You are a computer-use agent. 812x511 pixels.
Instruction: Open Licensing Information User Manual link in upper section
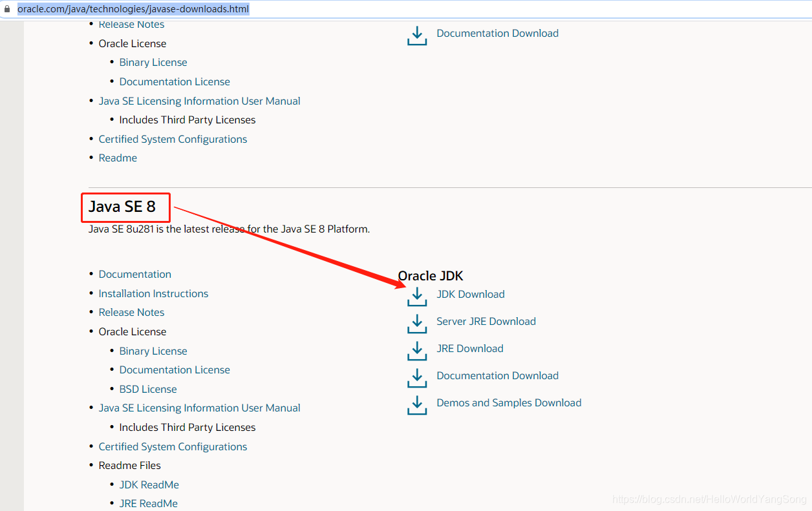point(199,101)
